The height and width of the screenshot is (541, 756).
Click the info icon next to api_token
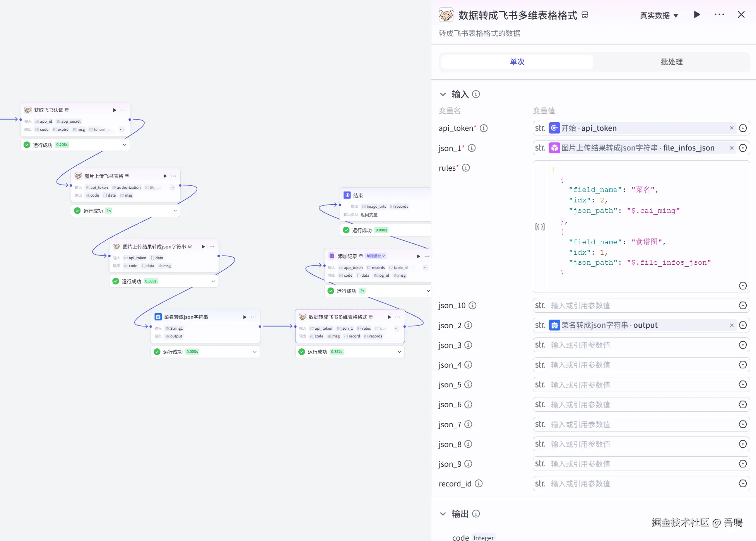484,128
